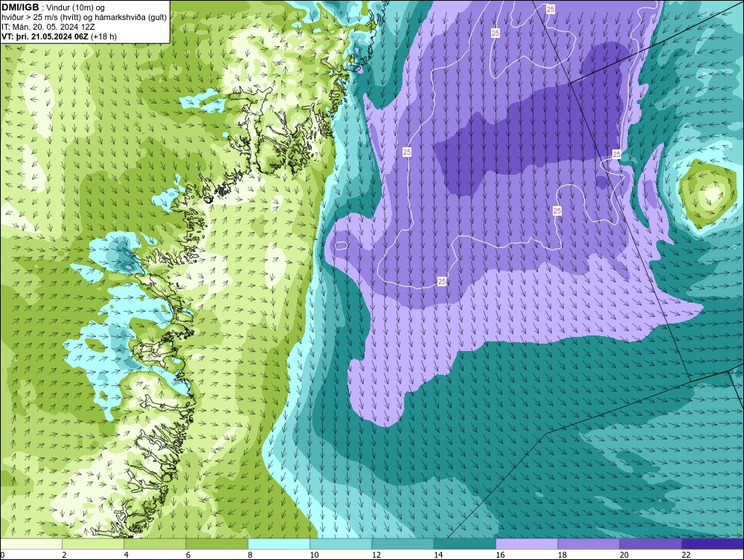Click the legend scale number 20
744x560 pixels.
click(624, 555)
